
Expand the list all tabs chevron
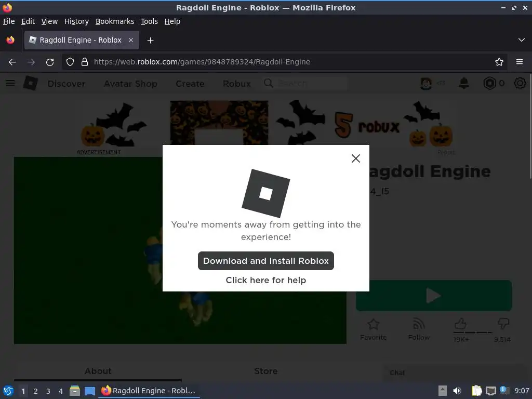522,40
